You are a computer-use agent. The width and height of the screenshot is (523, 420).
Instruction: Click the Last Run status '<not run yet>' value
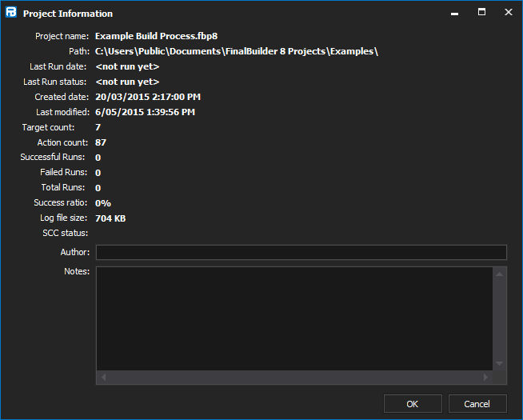(x=127, y=82)
